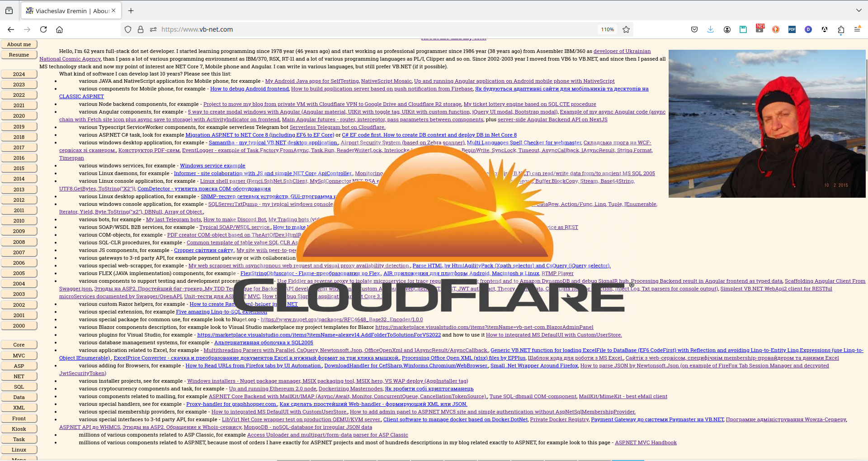Open the 2024 archive in the sidebar
The height and width of the screenshot is (461, 868).
(x=19, y=74)
